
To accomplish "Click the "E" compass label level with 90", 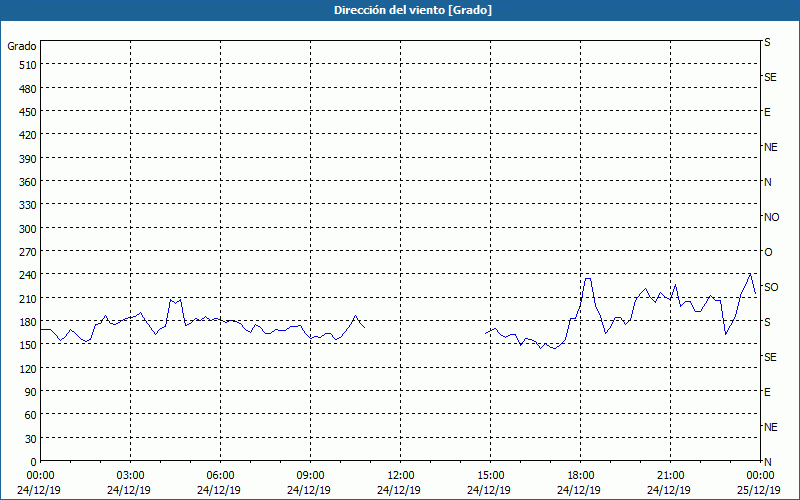I will [x=767, y=392].
